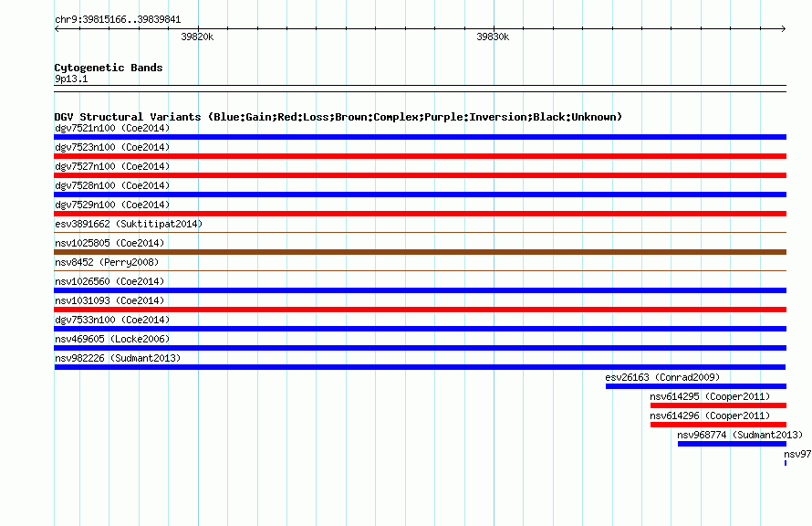Image resolution: width=812 pixels, height=526 pixels.
Task: Open the nsv614296 (Cooper2011) variant label
Action: [x=710, y=416]
